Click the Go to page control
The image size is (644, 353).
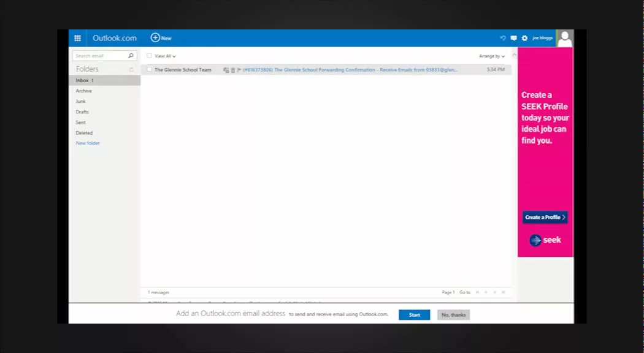pos(465,292)
